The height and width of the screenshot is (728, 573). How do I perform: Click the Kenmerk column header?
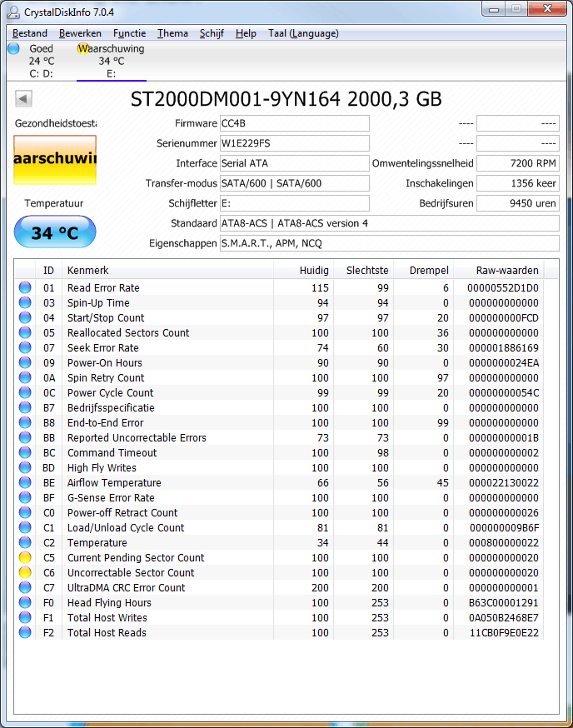(167, 270)
